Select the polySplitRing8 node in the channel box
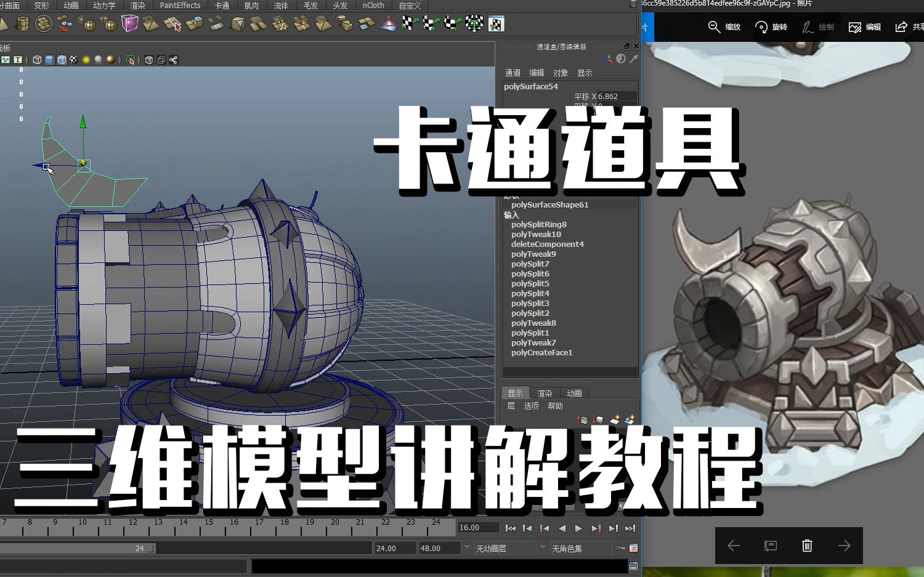Screen dimensions: 924x577 pos(539,224)
